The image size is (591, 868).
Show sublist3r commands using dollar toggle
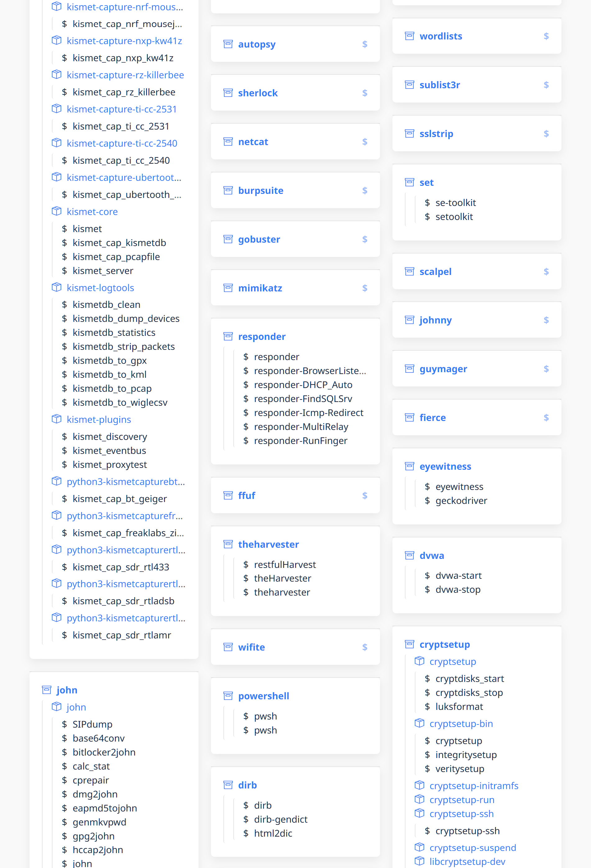pyautogui.click(x=546, y=85)
